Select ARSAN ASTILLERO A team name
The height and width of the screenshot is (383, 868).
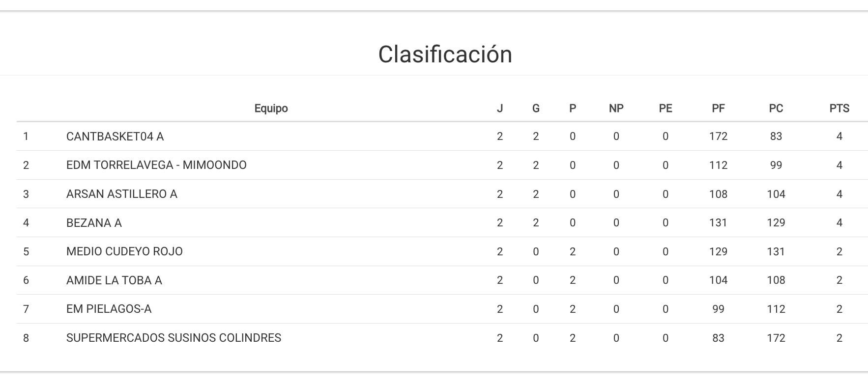tap(121, 194)
